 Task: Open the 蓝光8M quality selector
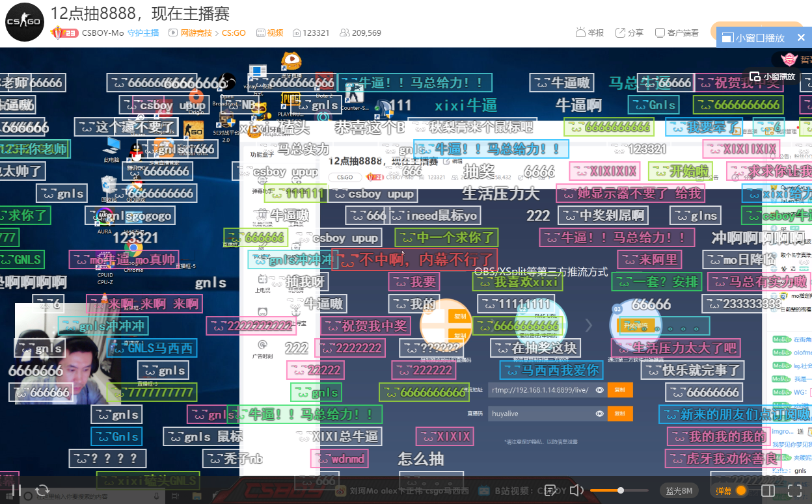679,492
